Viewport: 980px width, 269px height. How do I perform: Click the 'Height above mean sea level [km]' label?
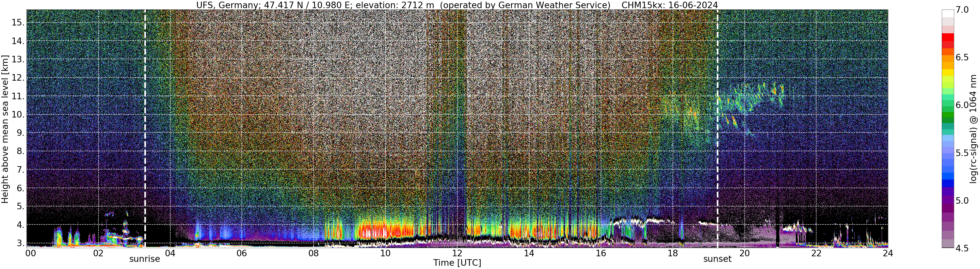pyautogui.click(x=5, y=128)
